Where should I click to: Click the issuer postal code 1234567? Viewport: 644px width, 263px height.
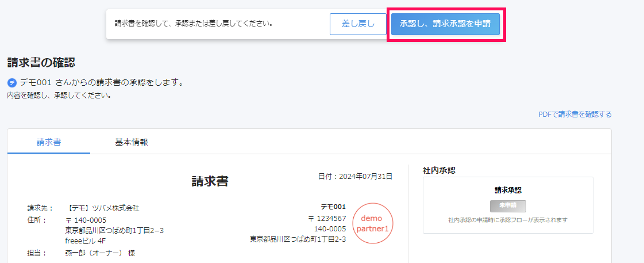coord(327,219)
